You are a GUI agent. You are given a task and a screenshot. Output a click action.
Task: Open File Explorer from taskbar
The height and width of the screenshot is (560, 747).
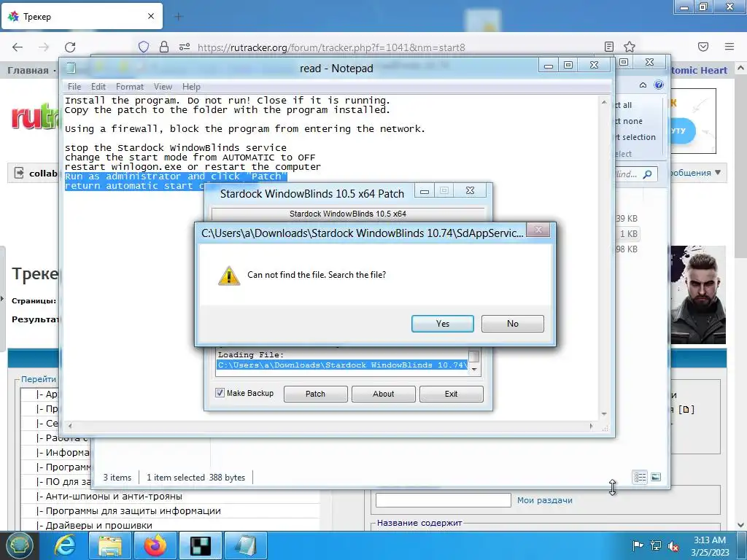(110, 545)
